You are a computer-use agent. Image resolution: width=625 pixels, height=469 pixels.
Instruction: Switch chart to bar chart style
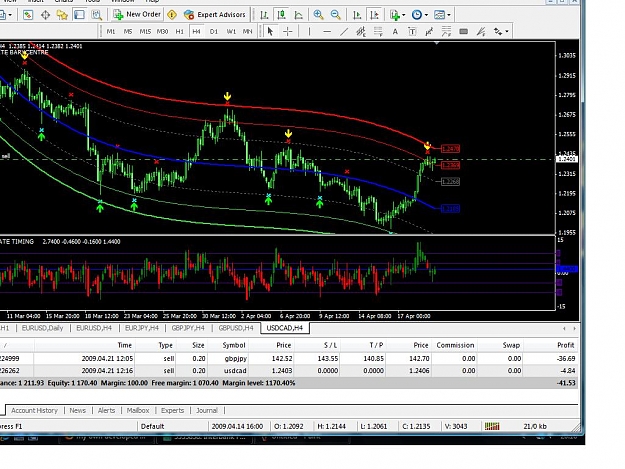coord(264,15)
